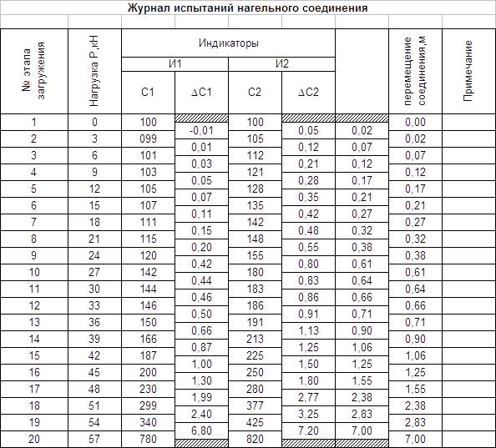Select the load cell with value 57
This screenshot has width=496, height=448.
tap(94, 439)
